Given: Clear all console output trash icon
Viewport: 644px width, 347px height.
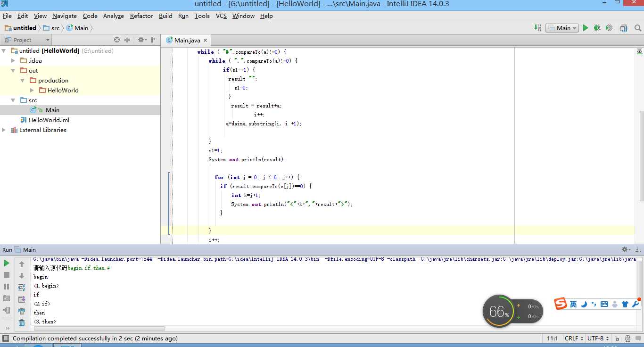Looking at the screenshot, I should 22,323.
